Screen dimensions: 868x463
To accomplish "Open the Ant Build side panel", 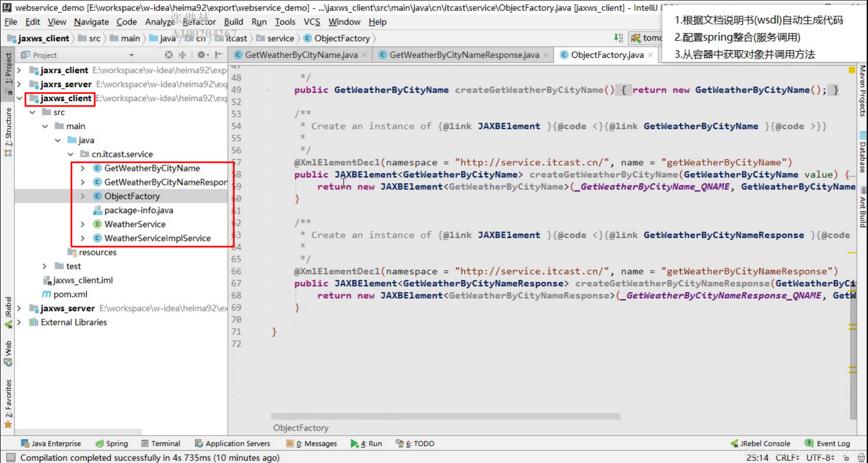I will point(863,207).
